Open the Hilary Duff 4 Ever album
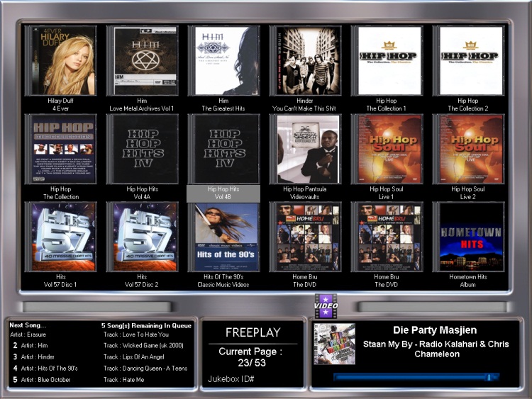 click(61, 61)
